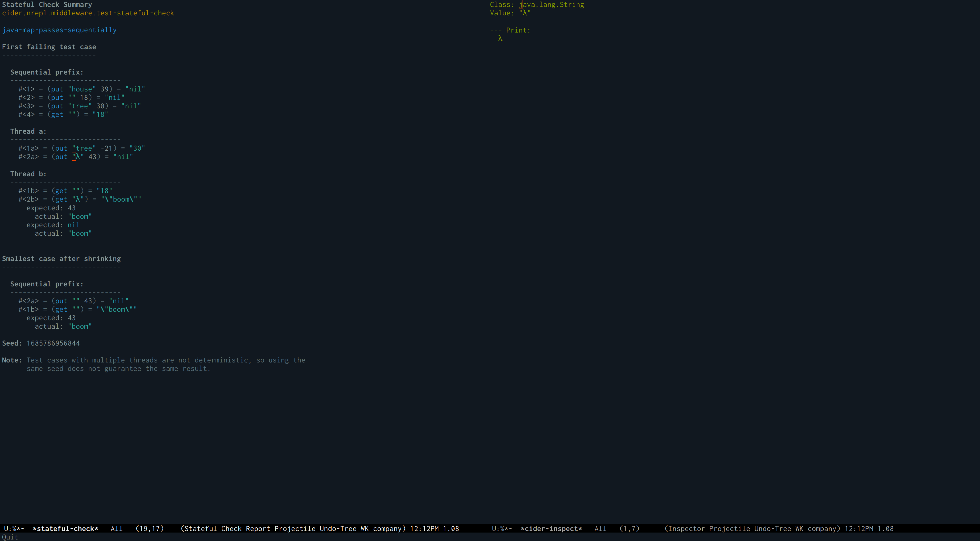This screenshot has height=541, width=980.
Task: Click the "\"boom\"" result of #<2b>
Action: (x=121, y=199)
